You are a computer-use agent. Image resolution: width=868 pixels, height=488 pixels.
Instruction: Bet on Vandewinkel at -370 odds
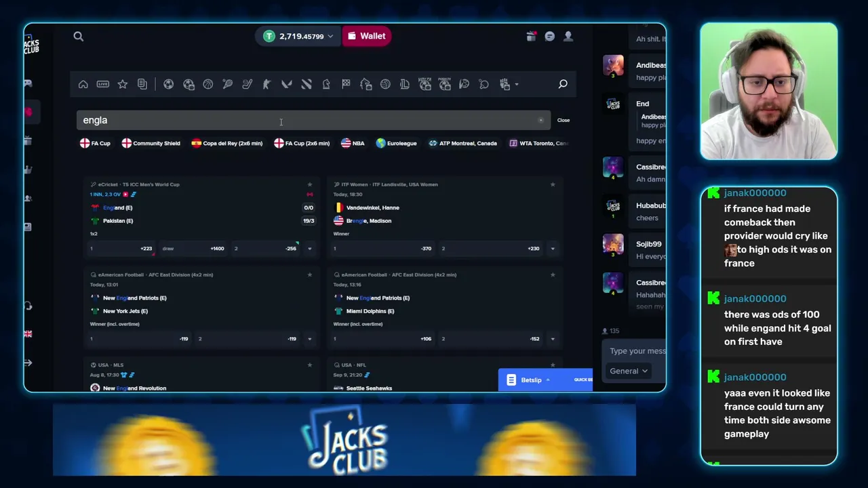tap(382, 249)
